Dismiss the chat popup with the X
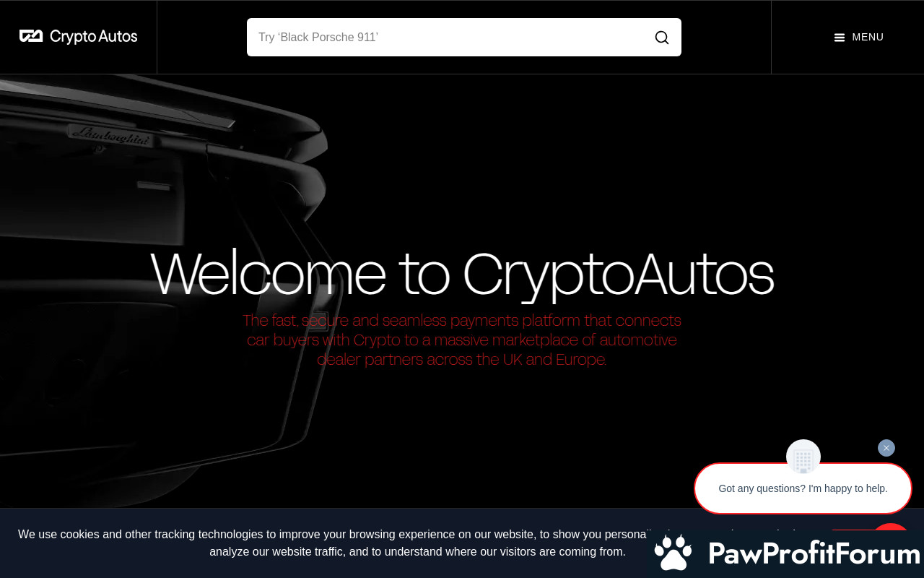The image size is (924, 578). tap(886, 448)
